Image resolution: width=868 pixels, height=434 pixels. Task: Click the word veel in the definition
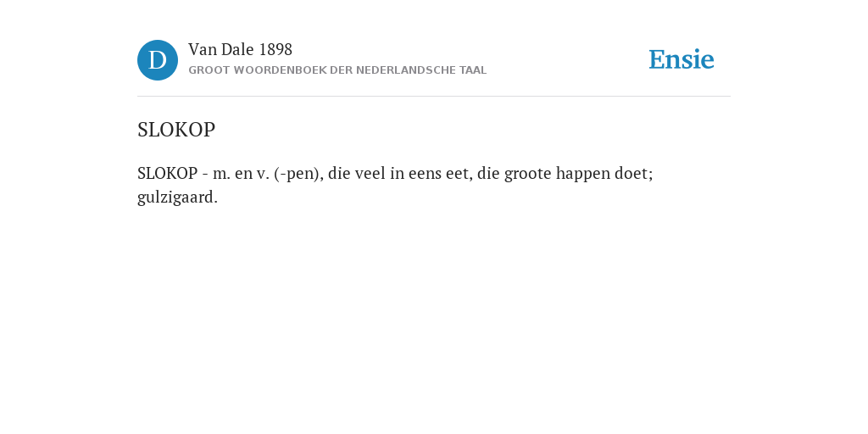click(x=370, y=174)
